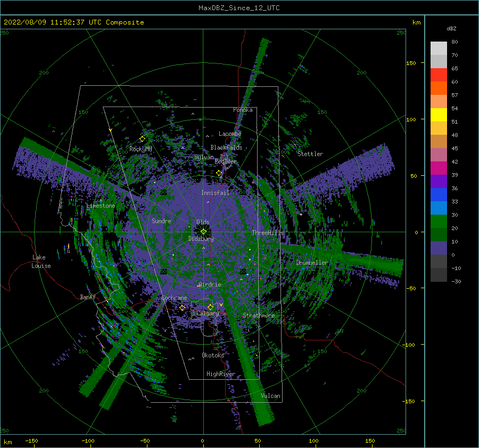Click the HighRiver label

point(220,374)
